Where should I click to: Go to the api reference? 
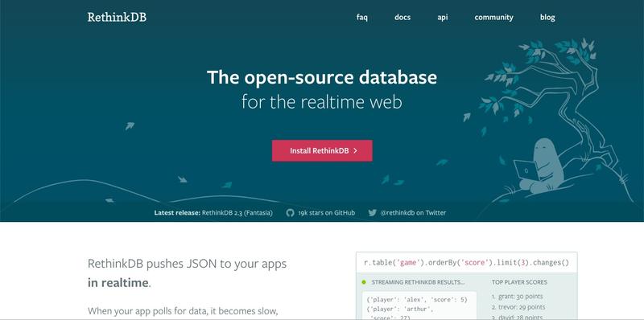[x=442, y=17]
